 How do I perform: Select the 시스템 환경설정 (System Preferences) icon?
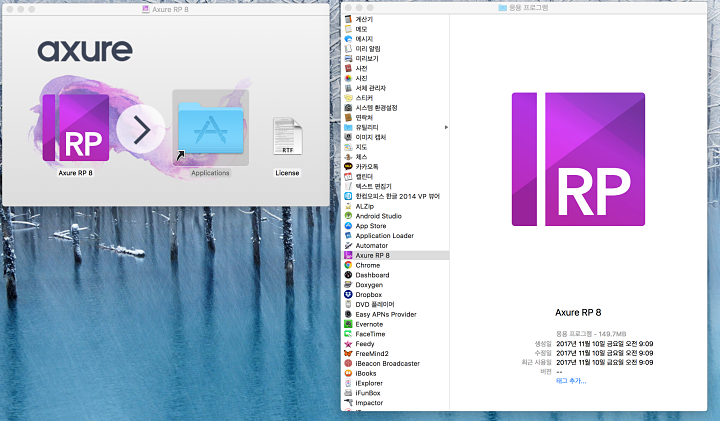point(348,108)
